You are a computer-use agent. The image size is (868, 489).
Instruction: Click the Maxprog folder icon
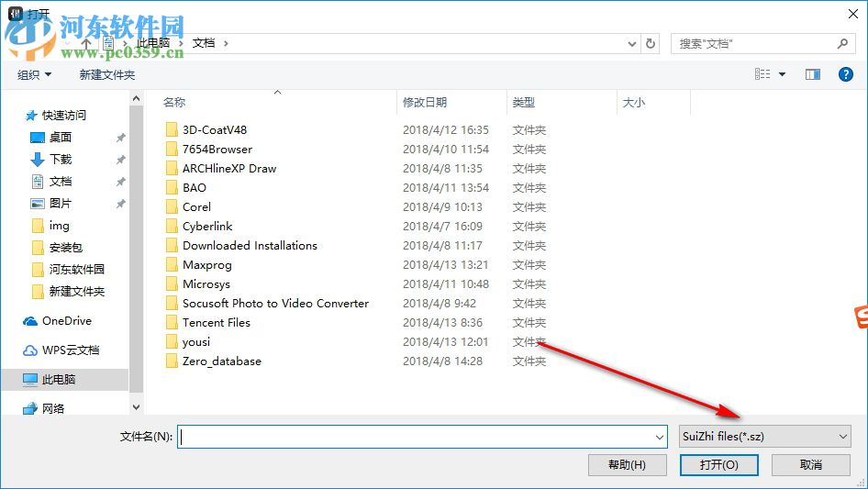172,265
